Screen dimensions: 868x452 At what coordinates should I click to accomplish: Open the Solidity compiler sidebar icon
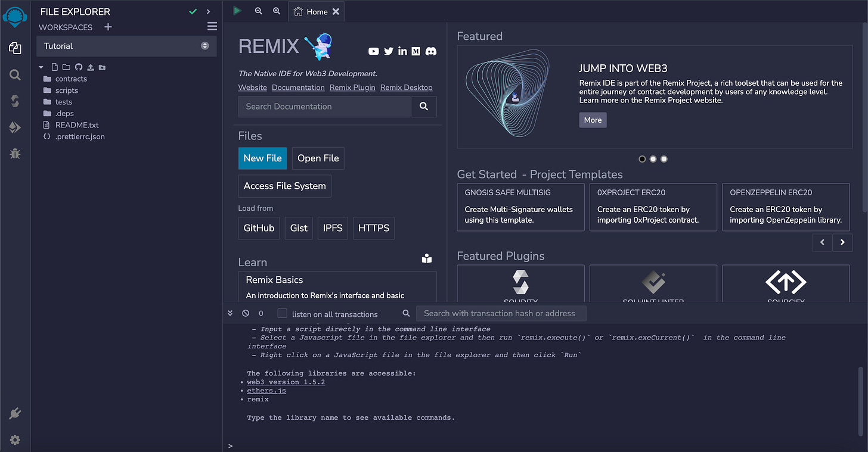(15, 101)
